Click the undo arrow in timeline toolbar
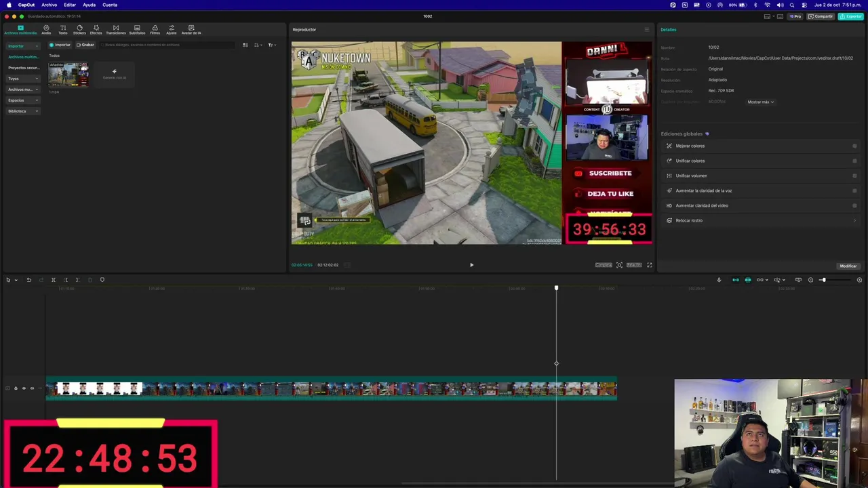Screen dimensions: 868x488 [29, 280]
